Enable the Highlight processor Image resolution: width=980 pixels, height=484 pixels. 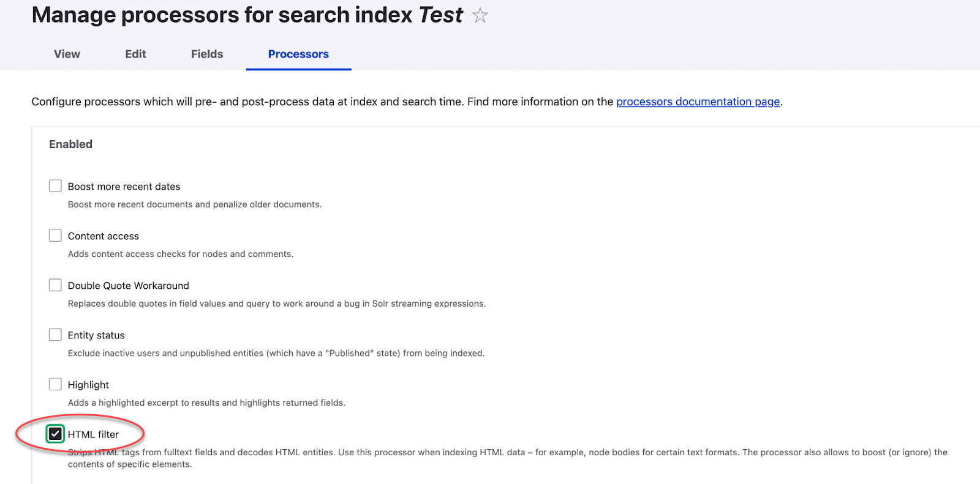55,384
